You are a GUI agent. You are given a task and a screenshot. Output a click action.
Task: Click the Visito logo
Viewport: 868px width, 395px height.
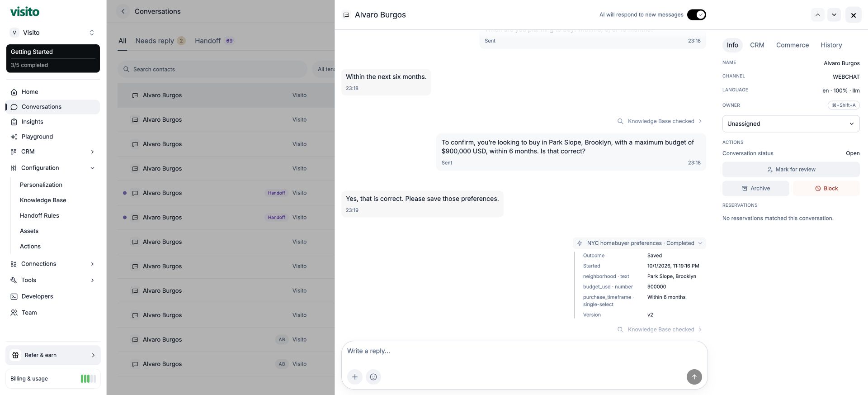25,12
